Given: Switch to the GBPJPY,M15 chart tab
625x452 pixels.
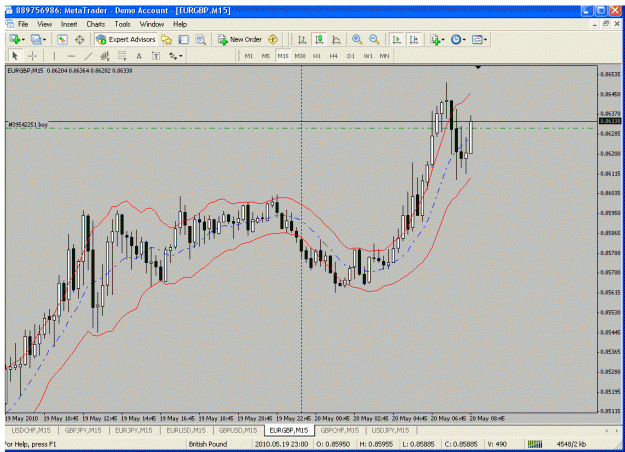Looking at the screenshot, I should coord(83,430).
